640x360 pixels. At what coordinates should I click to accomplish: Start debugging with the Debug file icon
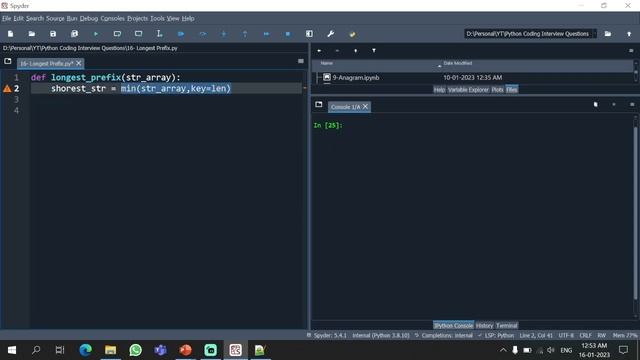pos(181,34)
